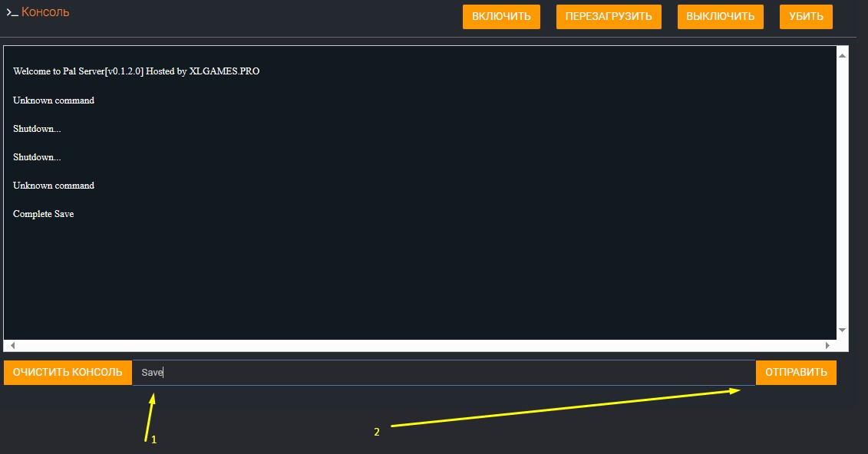Image resolution: width=868 pixels, height=454 pixels.
Task: Click the horizontal scrollbar track under console
Action: point(420,346)
